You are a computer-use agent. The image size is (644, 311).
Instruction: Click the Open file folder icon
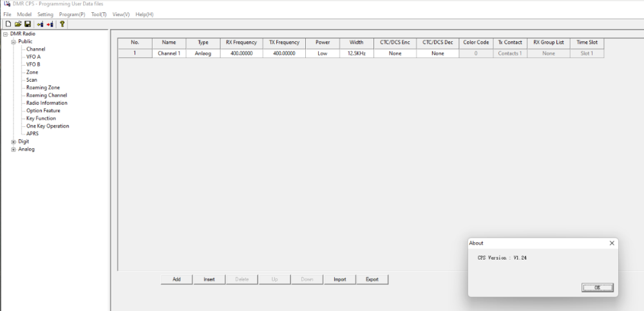click(x=18, y=24)
